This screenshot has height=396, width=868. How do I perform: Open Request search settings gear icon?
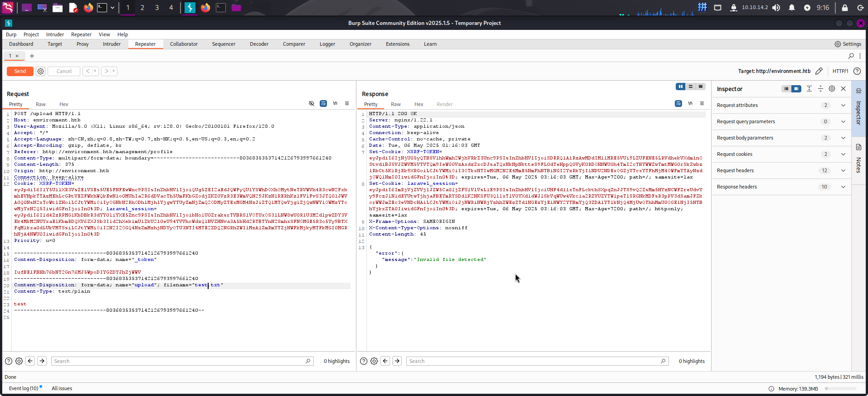19,361
